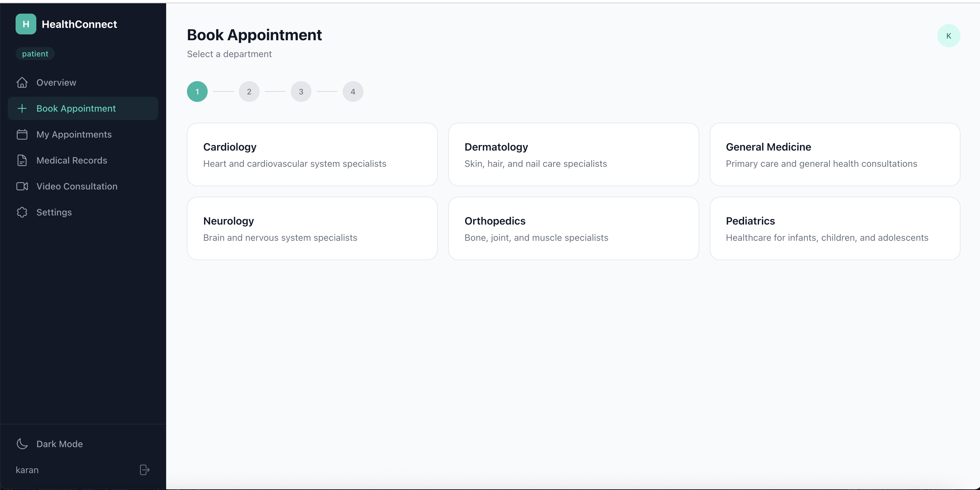Screen dimensions: 980x490
Task: Click the My Appointments calendar icon
Action: (x=22, y=134)
